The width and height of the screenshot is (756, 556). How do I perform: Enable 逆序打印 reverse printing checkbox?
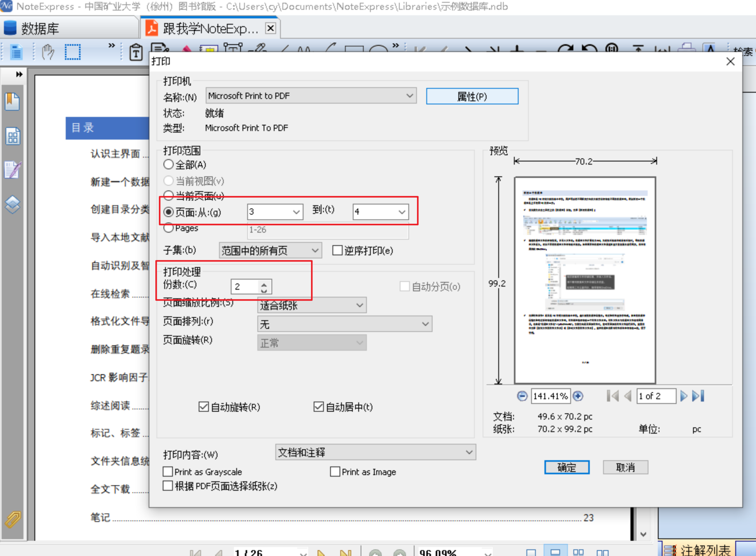coord(337,251)
